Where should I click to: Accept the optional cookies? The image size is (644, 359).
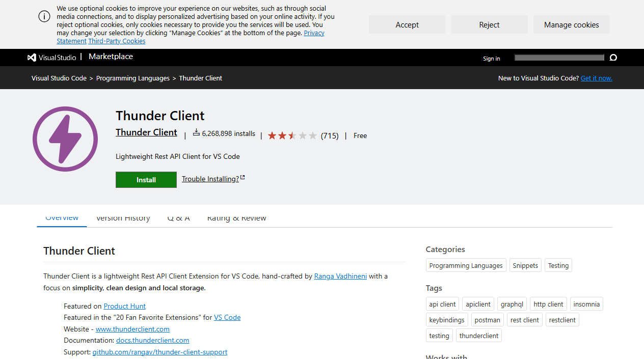407,24
